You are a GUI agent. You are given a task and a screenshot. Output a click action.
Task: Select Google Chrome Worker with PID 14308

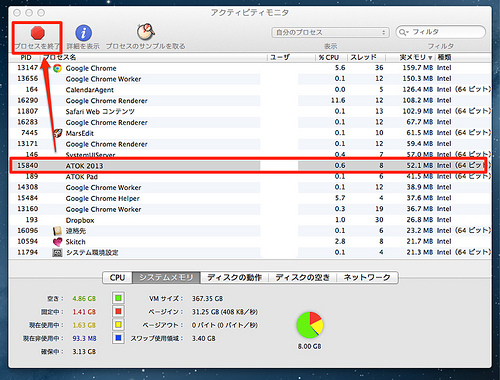click(x=250, y=187)
